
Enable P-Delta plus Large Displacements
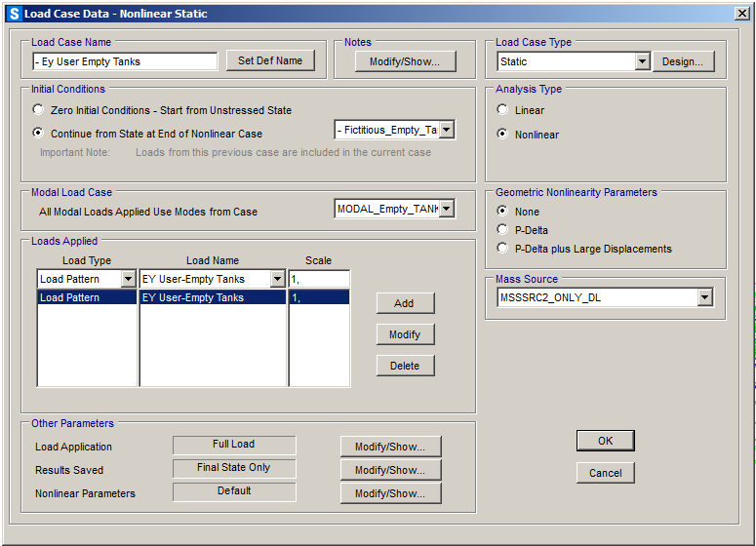click(502, 249)
